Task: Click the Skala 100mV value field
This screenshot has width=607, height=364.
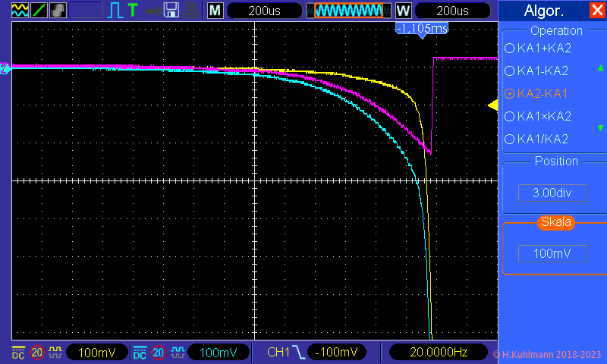Action: point(552,253)
